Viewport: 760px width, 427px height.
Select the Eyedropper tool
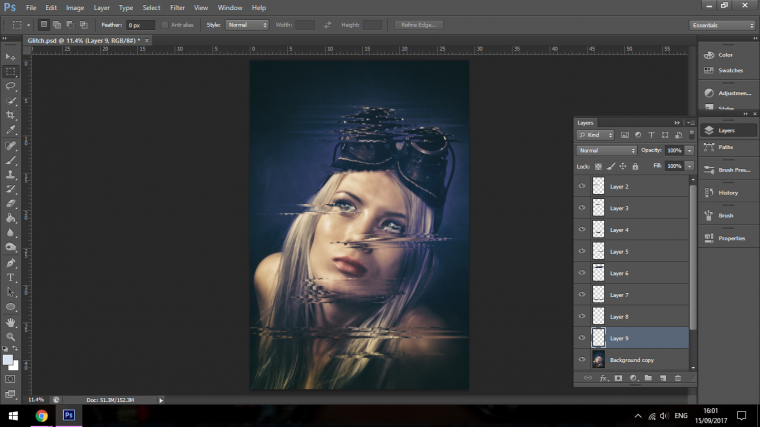[x=10, y=130]
